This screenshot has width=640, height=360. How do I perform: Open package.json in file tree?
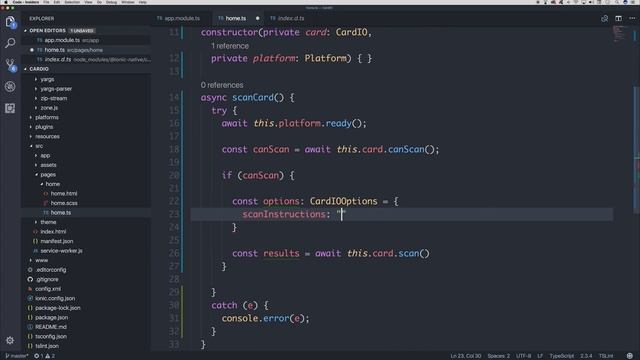click(51, 317)
